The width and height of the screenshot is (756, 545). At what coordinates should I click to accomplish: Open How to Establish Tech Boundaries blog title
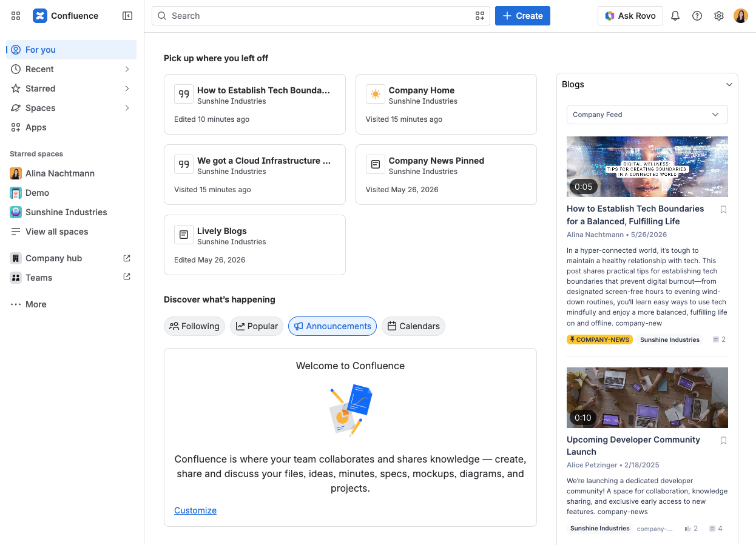pyautogui.click(x=635, y=215)
